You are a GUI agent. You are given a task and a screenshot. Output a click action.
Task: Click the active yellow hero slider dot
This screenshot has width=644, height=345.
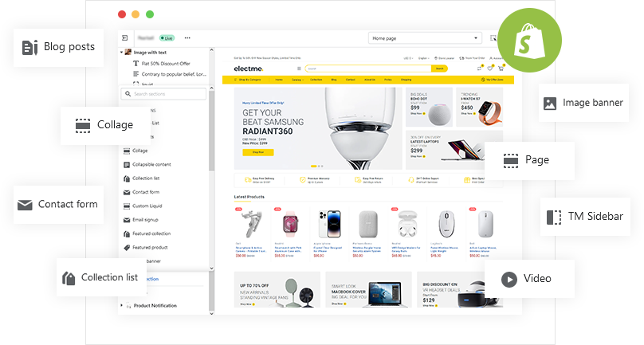pyautogui.click(x=313, y=166)
